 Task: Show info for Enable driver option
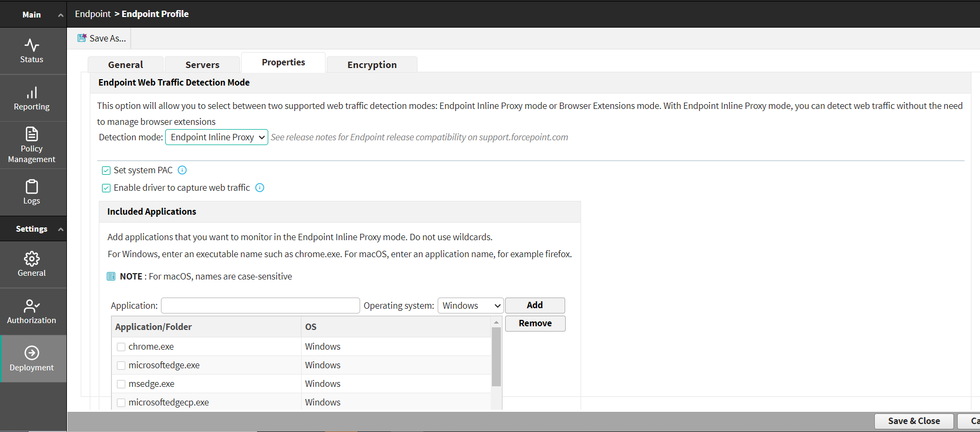(260, 188)
